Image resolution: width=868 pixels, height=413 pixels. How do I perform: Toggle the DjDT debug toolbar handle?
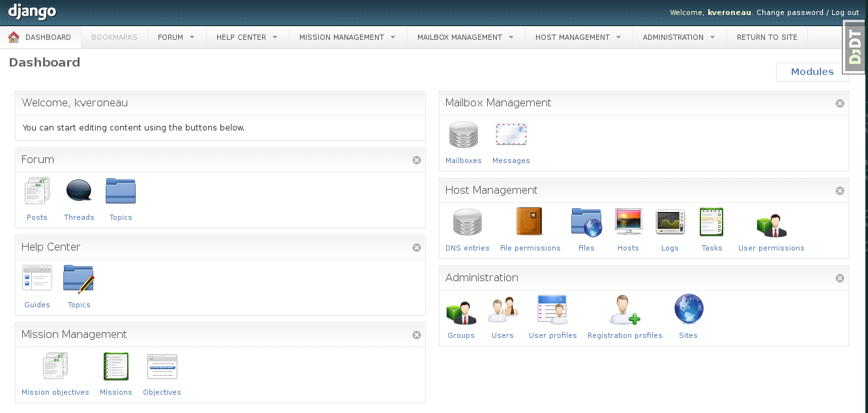pos(855,47)
